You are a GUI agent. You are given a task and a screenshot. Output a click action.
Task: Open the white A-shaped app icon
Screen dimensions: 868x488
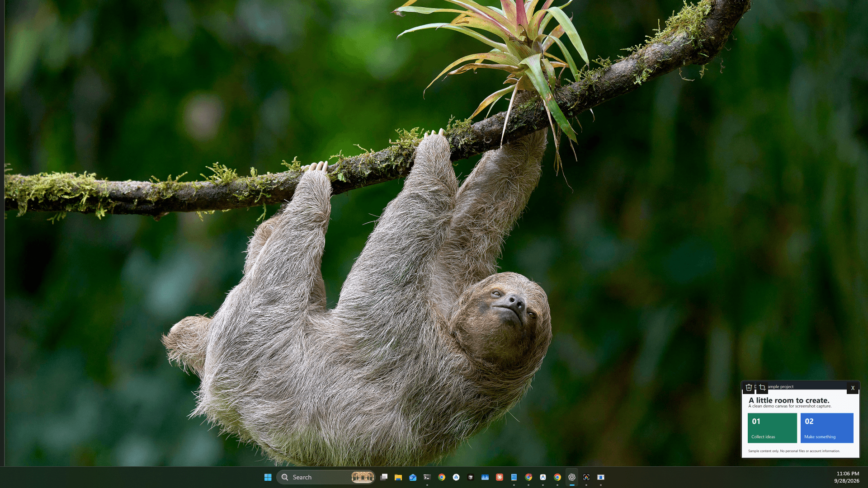(543, 477)
